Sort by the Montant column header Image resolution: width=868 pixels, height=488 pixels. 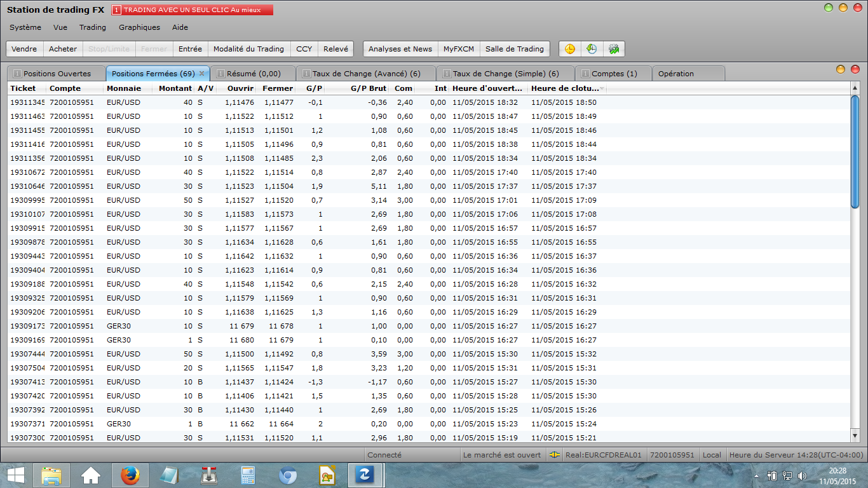pyautogui.click(x=175, y=88)
